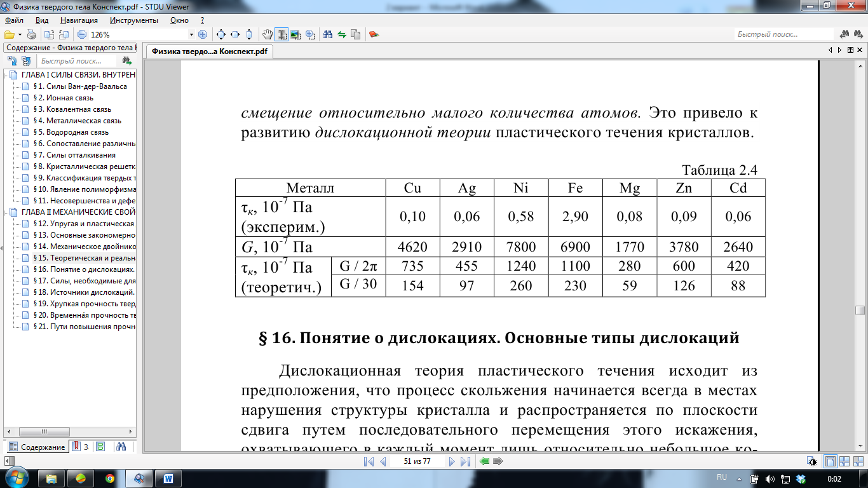Fit page to height icon
Screen dimensions: 868x488
click(x=249, y=34)
